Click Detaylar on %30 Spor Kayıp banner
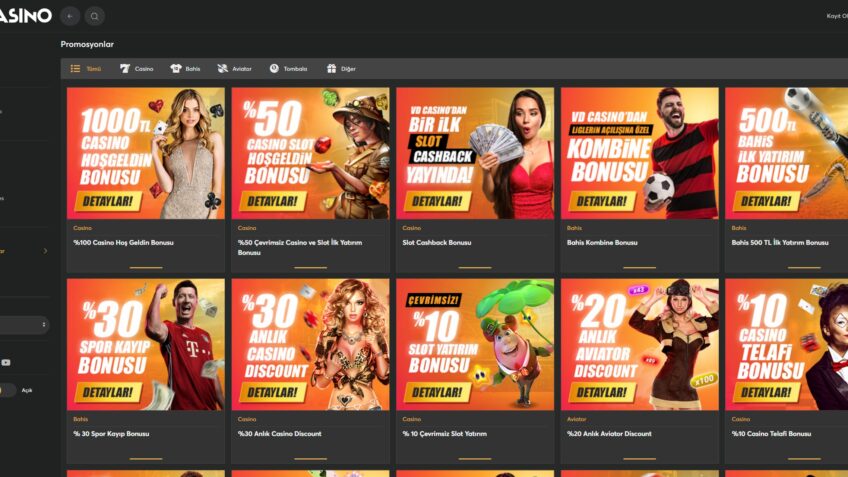This screenshot has height=477, width=848. pos(106,392)
